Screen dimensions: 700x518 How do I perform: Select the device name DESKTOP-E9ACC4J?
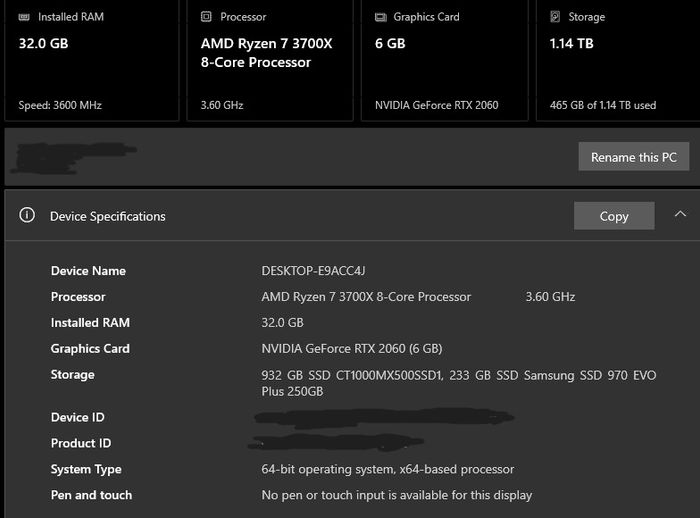pyautogui.click(x=313, y=271)
